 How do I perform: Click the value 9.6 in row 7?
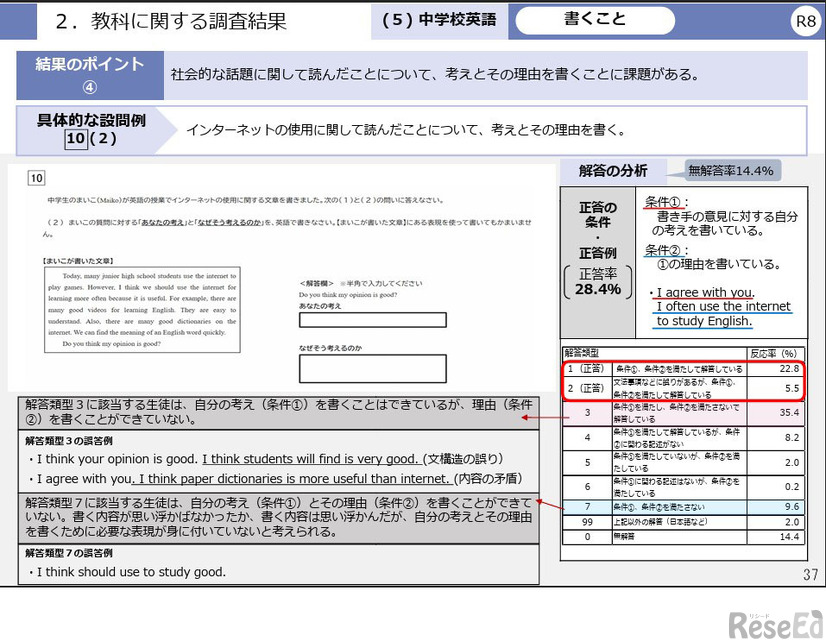tap(792, 507)
